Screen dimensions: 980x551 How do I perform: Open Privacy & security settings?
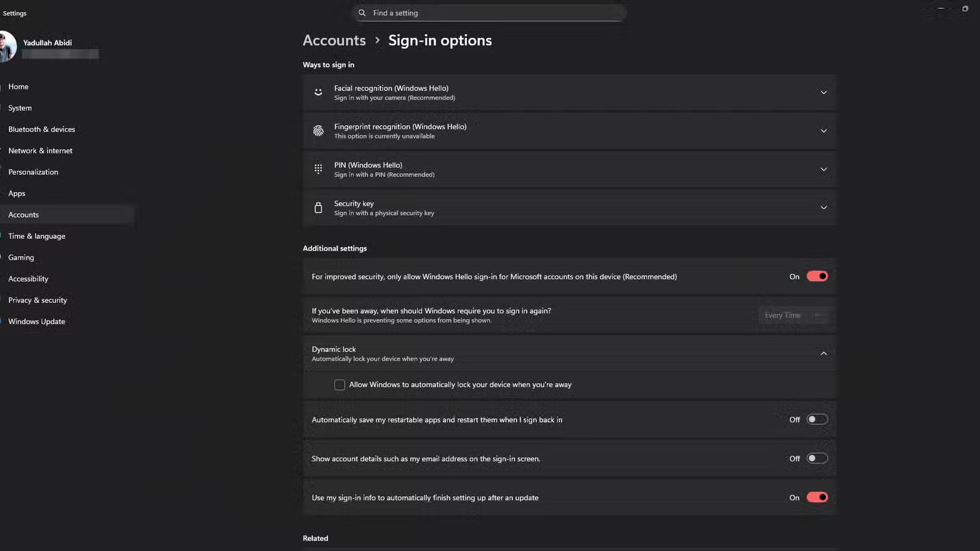point(37,300)
